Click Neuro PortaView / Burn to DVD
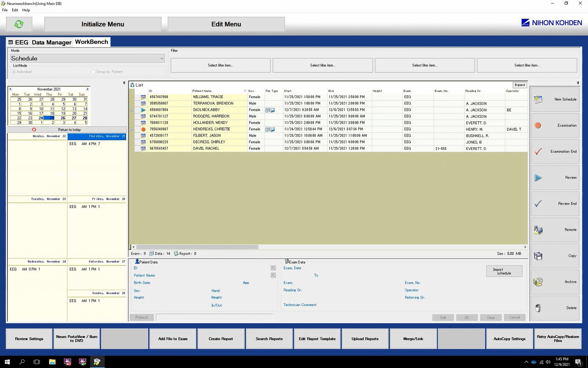Image resolution: width=588 pixels, height=368 pixels. click(x=77, y=339)
